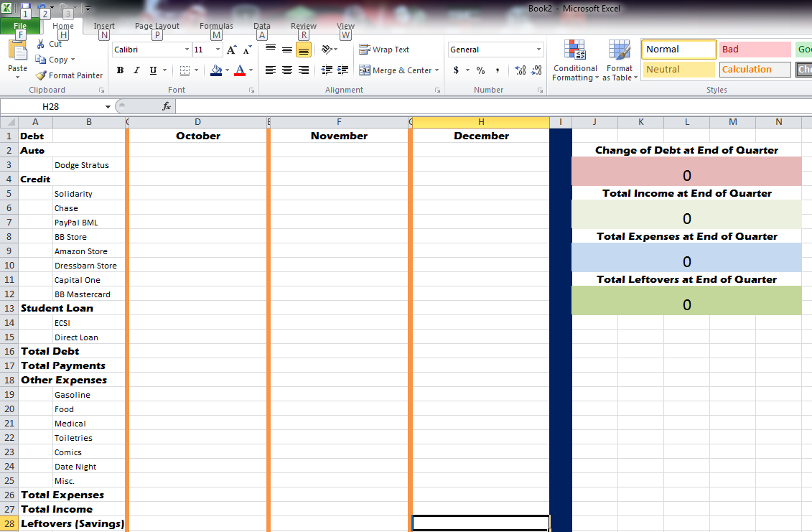Click the Orientation text angle icon
Screen dimensions: 812x532
click(x=327, y=50)
